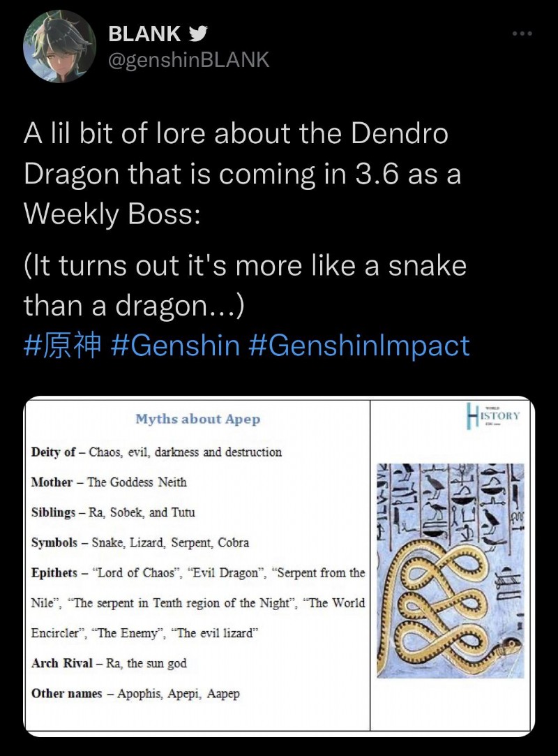Click the tweet text about Dendro Dragon
The width and height of the screenshot is (558, 756).
242,173
